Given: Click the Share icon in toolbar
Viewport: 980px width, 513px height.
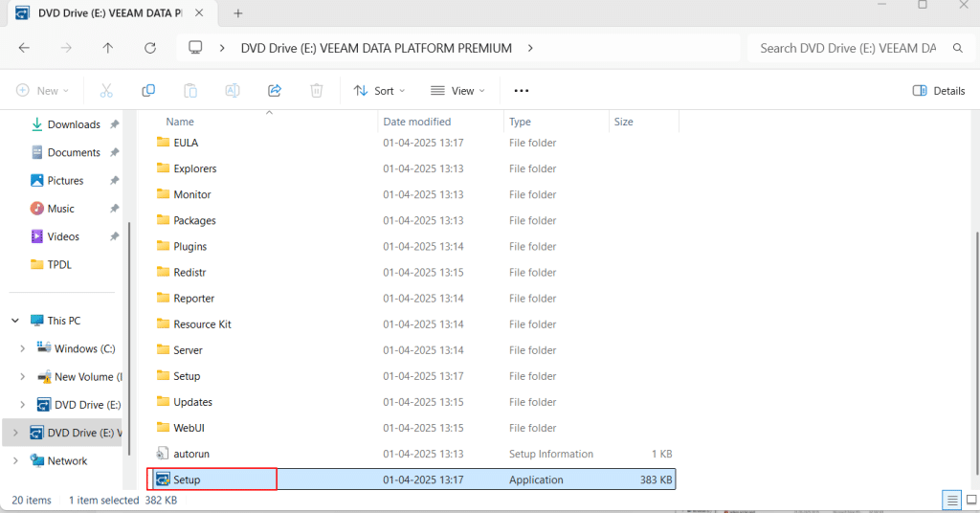Looking at the screenshot, I should 275,91.
